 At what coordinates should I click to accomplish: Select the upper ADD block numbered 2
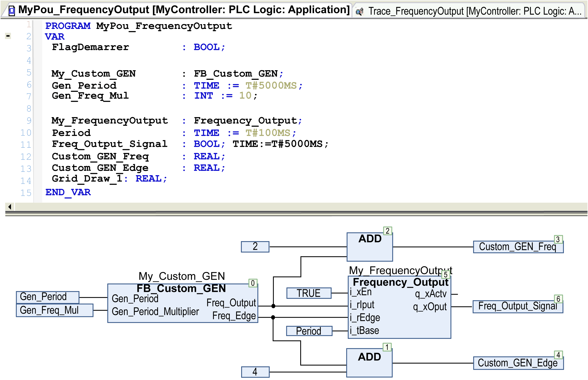(369, 247)
